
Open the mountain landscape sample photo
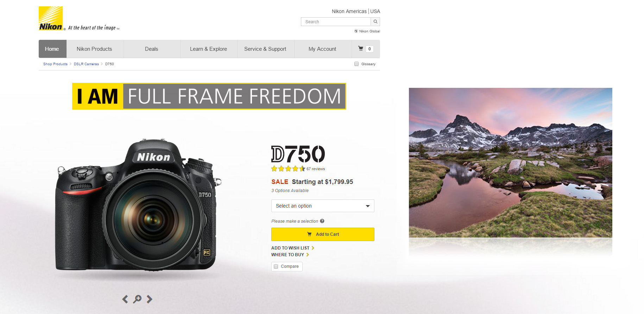[510, 162]
